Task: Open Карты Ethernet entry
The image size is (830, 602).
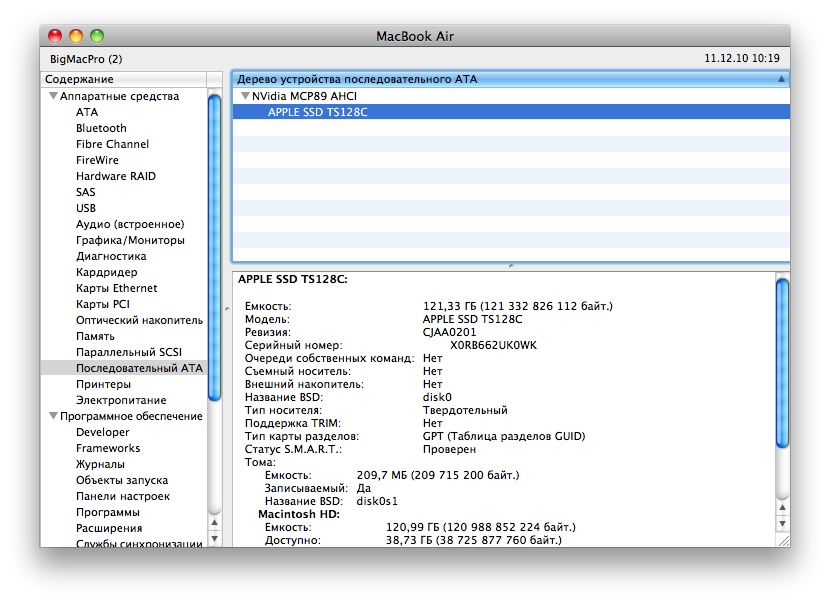Action: [x=116, y=289]
